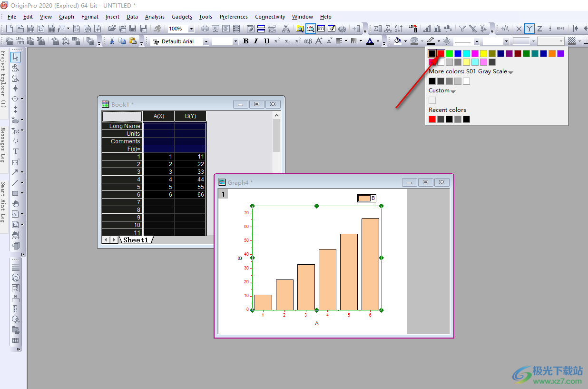Toggle Italic text formatting
This screenshot has width=588, height=389.
click(x=256, y=41)
